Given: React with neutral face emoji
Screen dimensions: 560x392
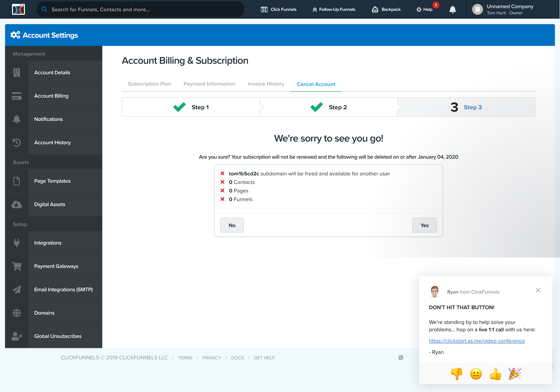Looking at the screenshot, I should [476, 374].
